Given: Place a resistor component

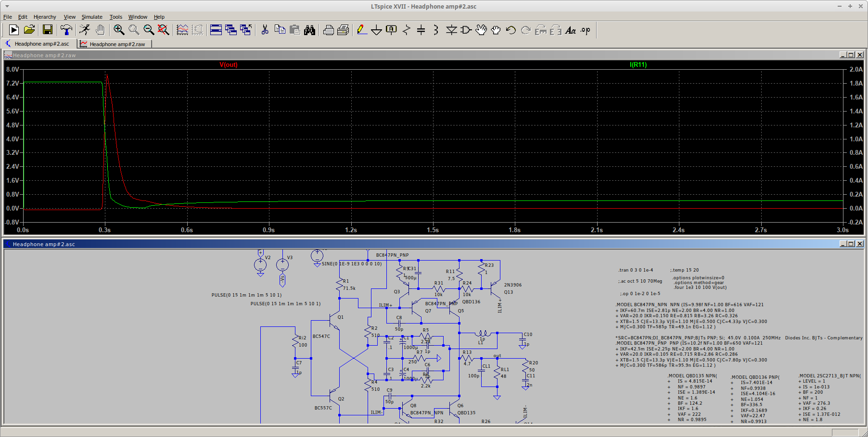Looking at the screenshot, I should 407,30.
